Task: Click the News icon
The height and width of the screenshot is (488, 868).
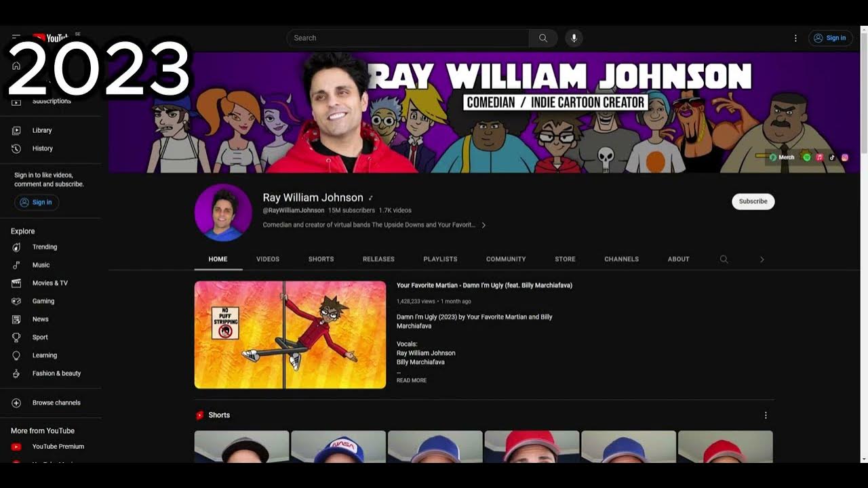Action: coord(16,319)
